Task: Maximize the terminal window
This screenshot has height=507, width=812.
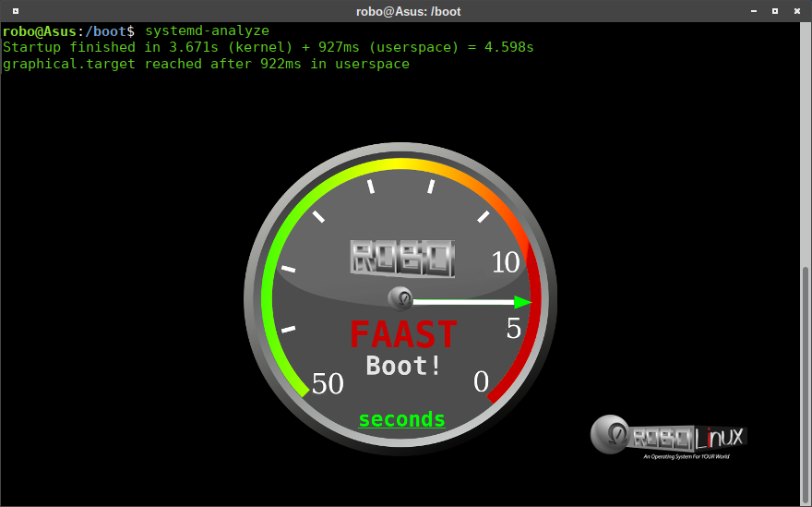Action: (773, 11)
